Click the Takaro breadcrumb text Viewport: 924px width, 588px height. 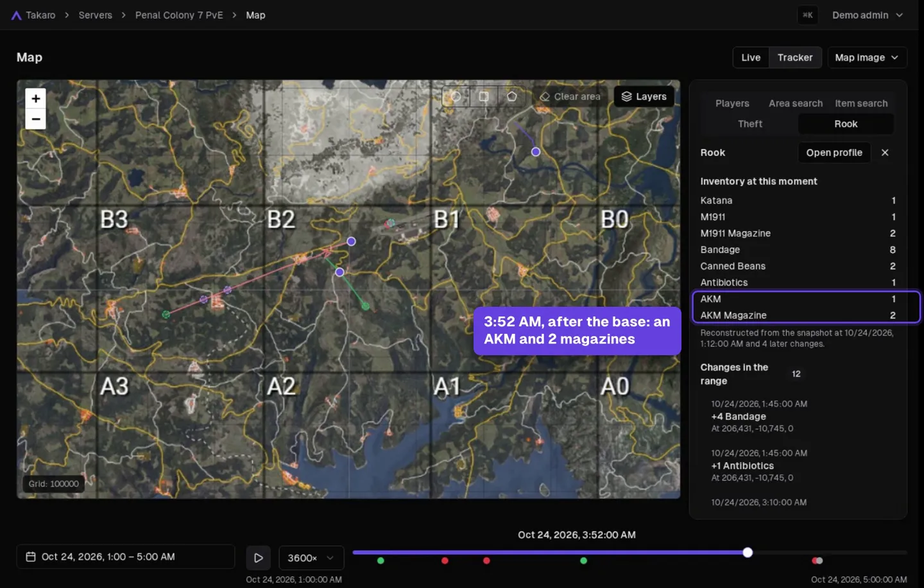[x=40, y=15]
